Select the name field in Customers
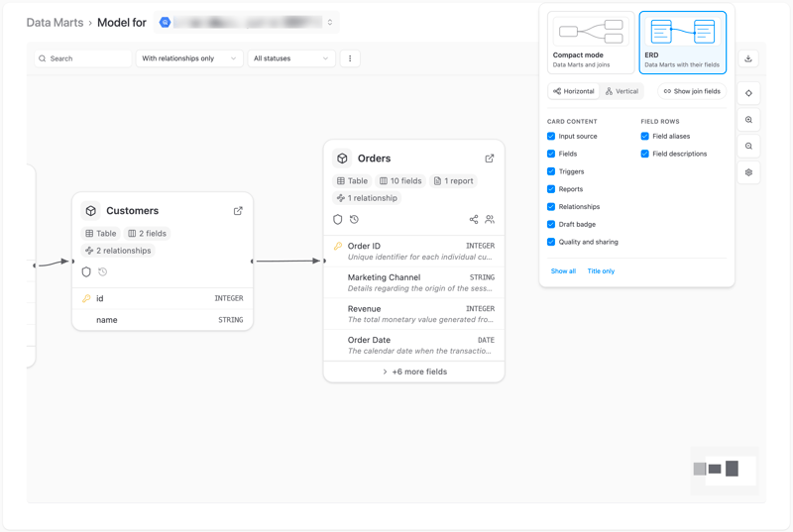The width and height of the screenshot is (793, 532). point(163,320)
